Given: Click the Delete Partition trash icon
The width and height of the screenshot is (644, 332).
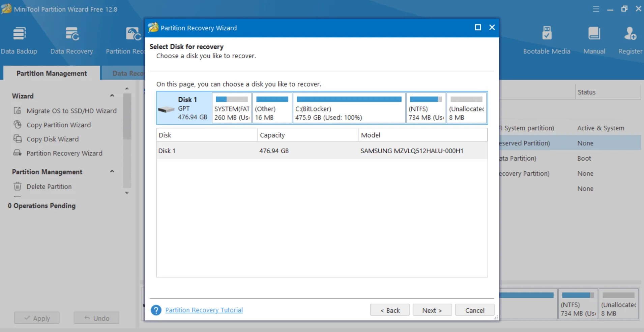Looking at the screenshot, I should click(x=17, y=187).
